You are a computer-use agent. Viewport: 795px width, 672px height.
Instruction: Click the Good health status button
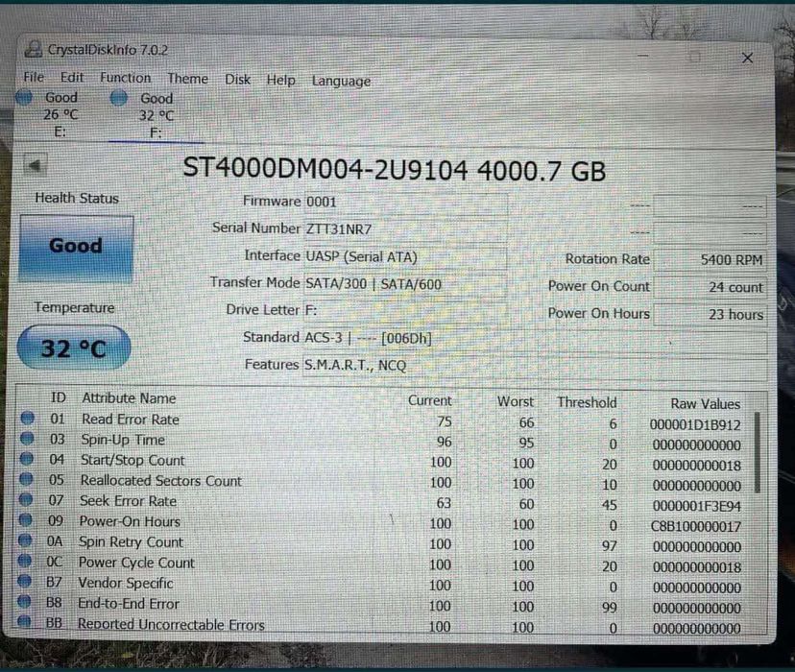click(76, 248)
